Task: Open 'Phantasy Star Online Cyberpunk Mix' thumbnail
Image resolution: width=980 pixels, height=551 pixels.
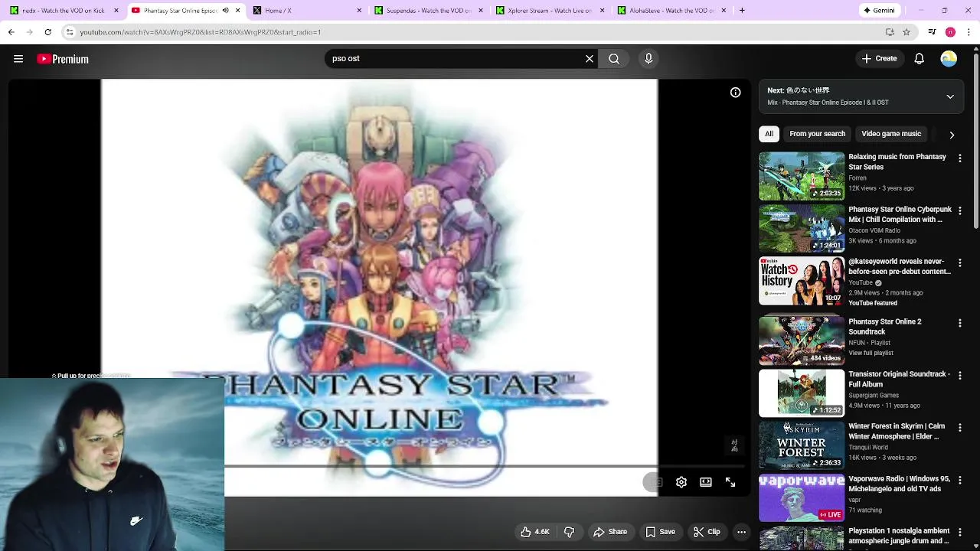Action: [x=802, y=228]
